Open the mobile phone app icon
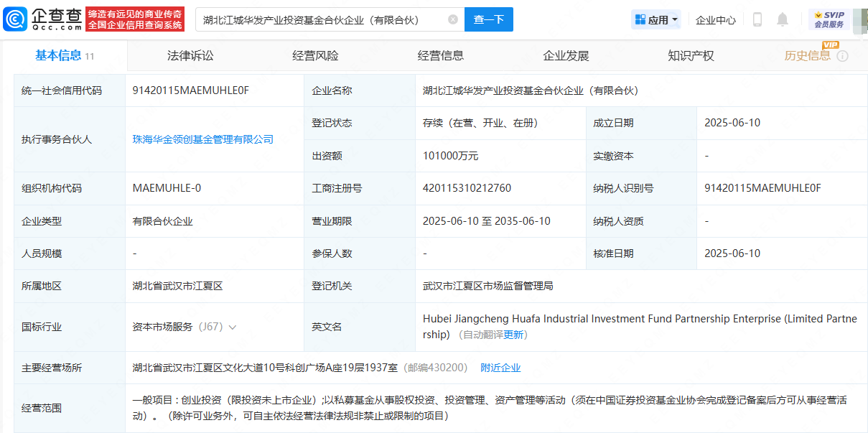Image resolution: width=868 pixels, height=433 pixels. click(757, 19)
